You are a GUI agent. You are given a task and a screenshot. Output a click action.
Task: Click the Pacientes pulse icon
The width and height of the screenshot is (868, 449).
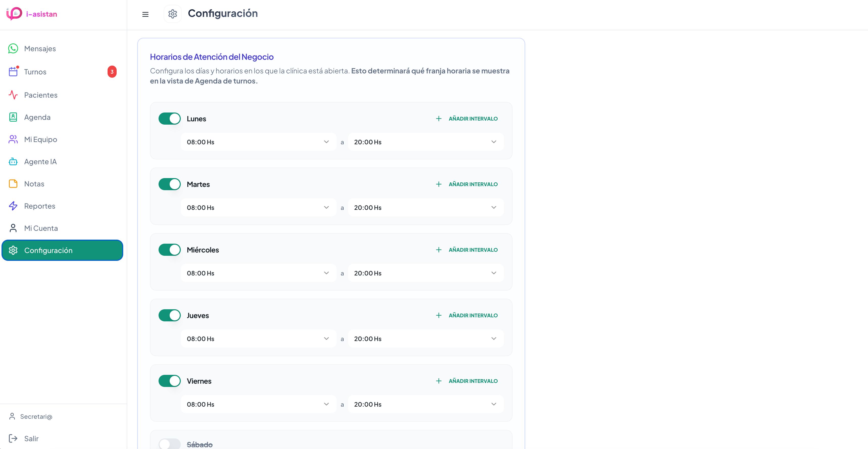(13, 95)
